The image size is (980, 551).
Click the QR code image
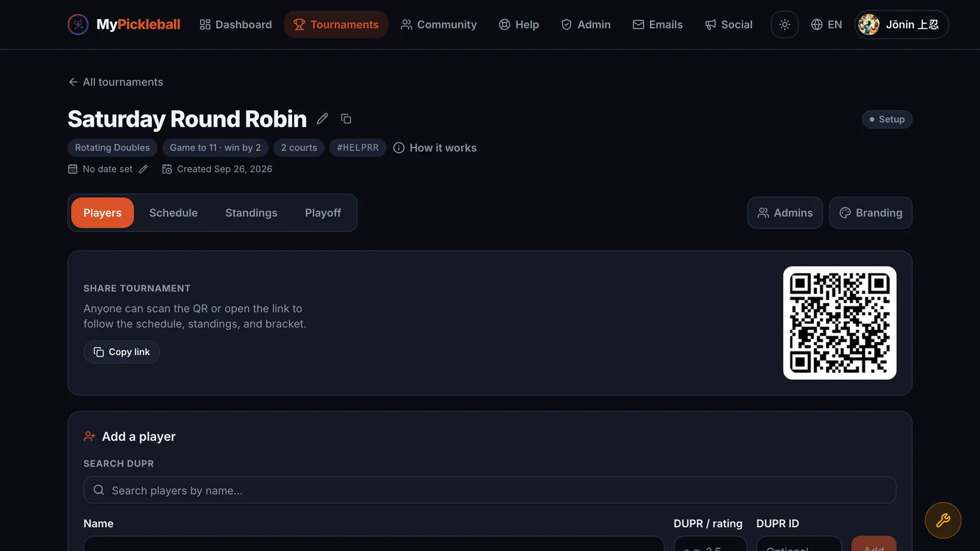pyautogui.click(x=840, y=323)
